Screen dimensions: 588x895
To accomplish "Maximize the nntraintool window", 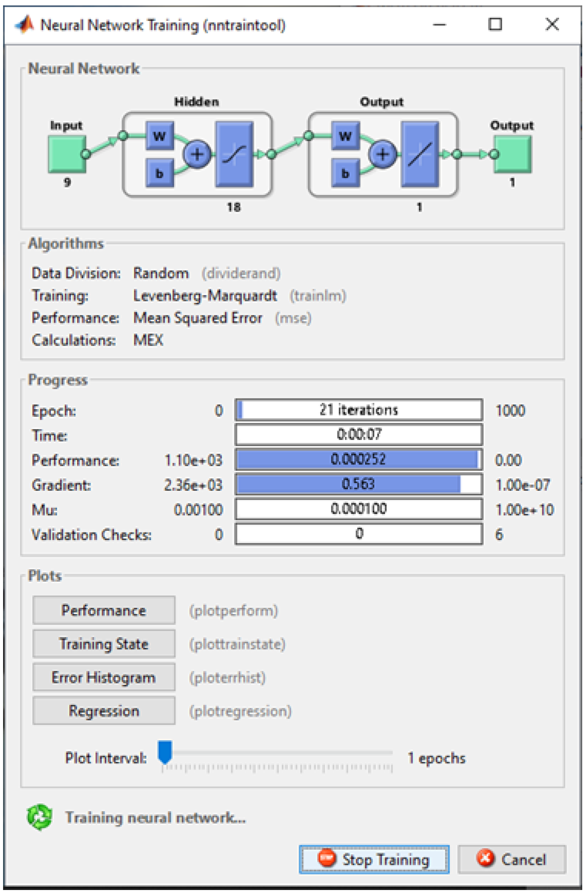I will tap(495, 25).
